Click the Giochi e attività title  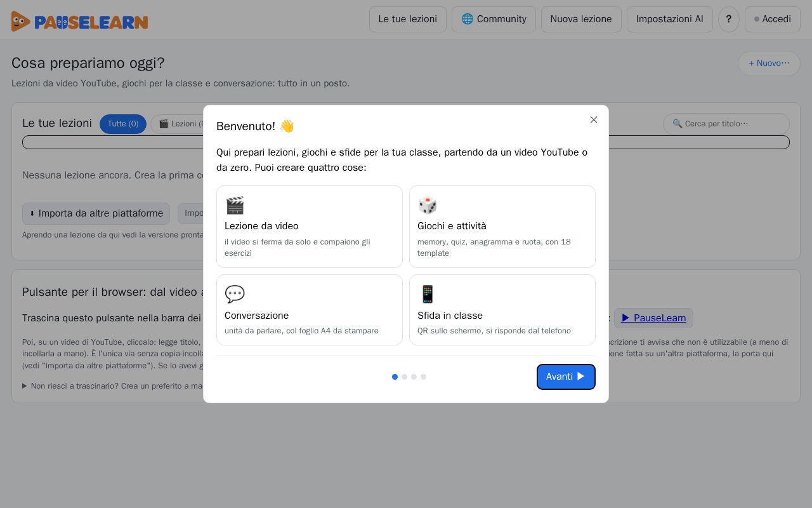coord(452,226)
